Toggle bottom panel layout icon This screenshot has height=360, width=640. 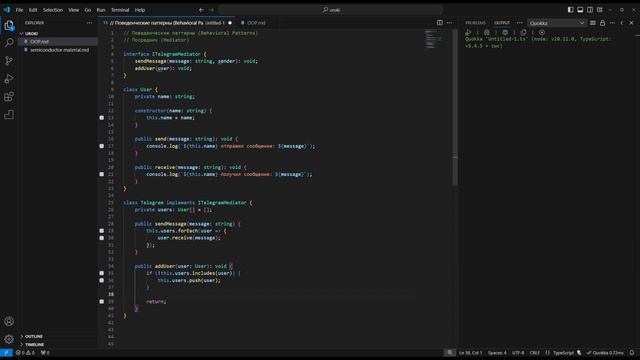[580, 10]
